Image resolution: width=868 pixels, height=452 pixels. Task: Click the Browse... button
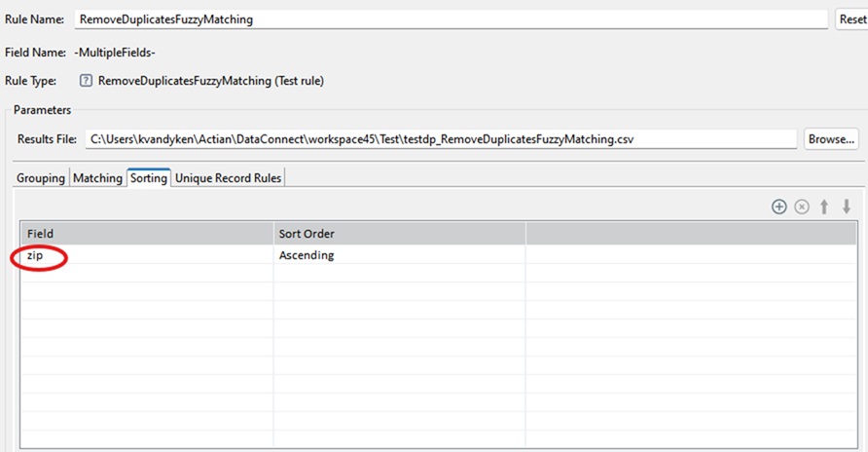tap(831, 139)
